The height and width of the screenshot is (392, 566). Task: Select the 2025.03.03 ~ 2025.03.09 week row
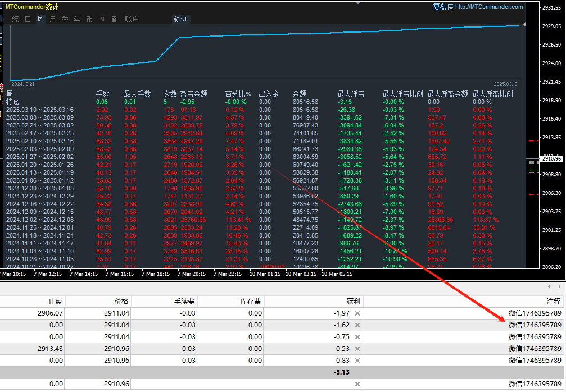(249, 117)
